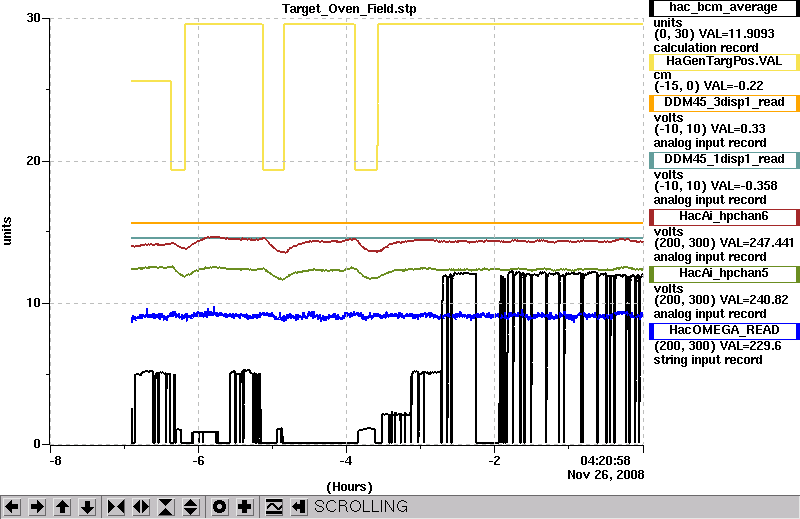This screenshot has height=519, width=800.
Task: Click the 04:20:58 timestamp on the x-axis
Action: pyautogui.click(x=605, y=461)
